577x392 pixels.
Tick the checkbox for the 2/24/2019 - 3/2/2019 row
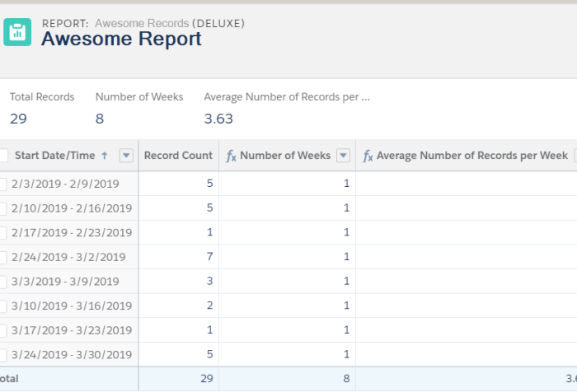pyautogui.click(x=3, y=257)
